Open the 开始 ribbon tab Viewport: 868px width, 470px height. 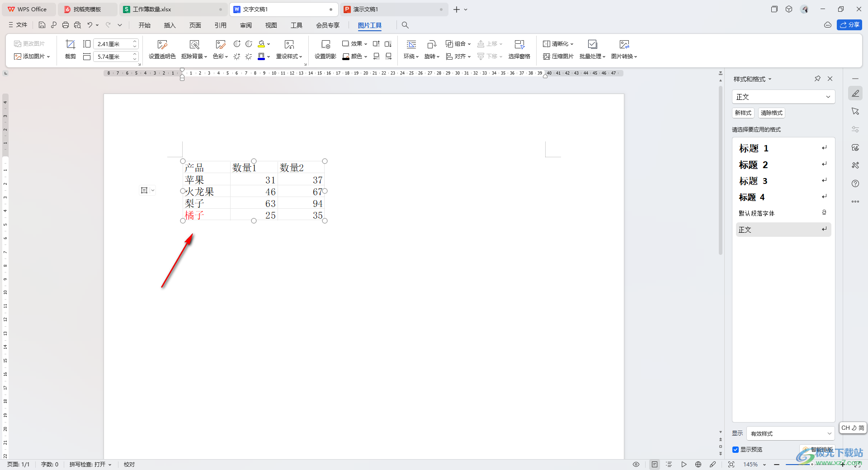click(x=145, y=25)
